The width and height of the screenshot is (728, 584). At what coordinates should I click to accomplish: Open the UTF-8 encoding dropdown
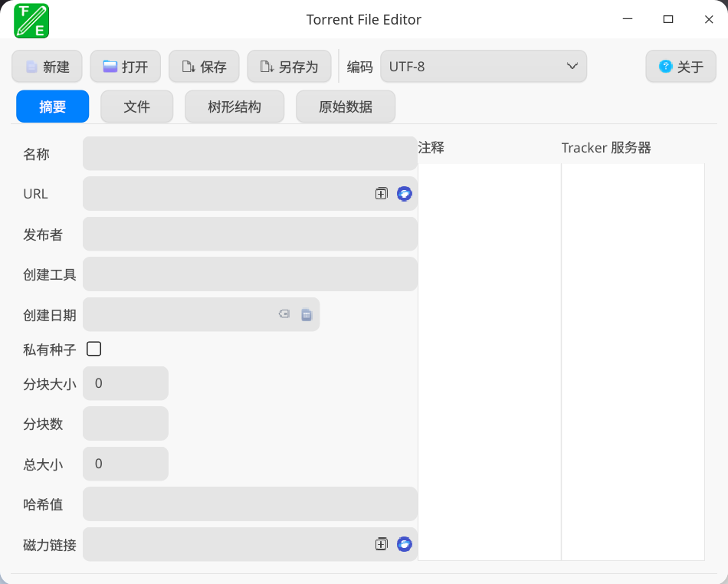pos(484,67)
